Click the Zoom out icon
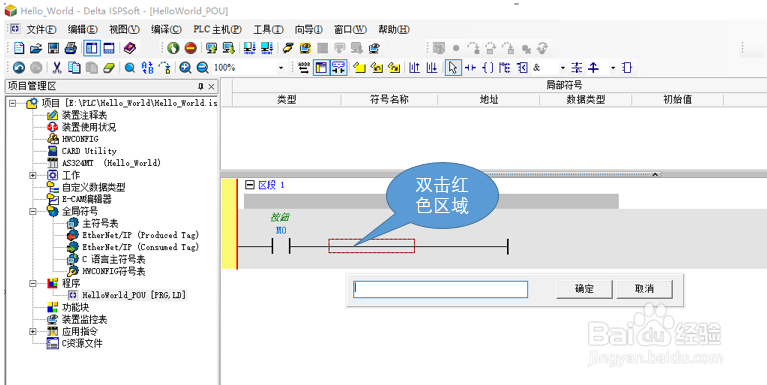767x385 pixels. tap(203, 68)
